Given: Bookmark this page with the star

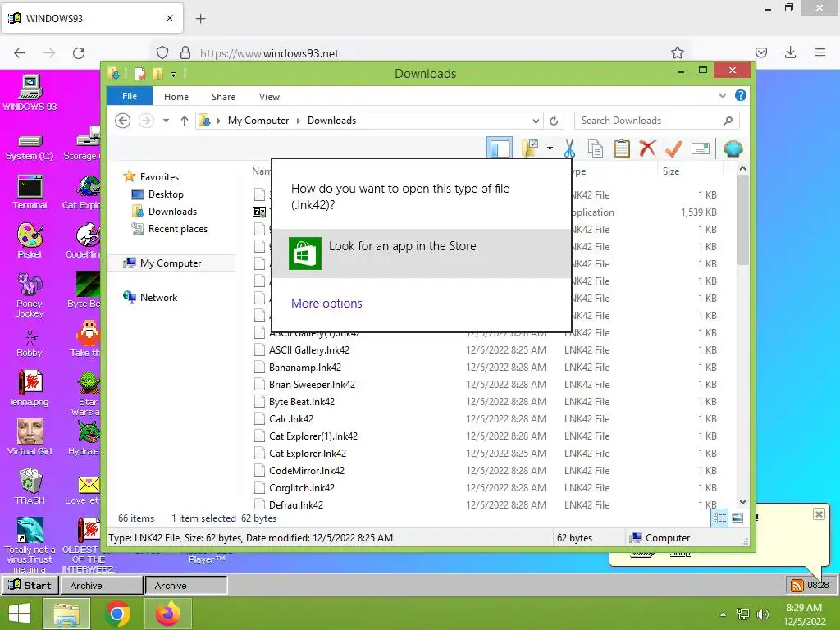Looking at the screenshot, I should click(677, 52).
